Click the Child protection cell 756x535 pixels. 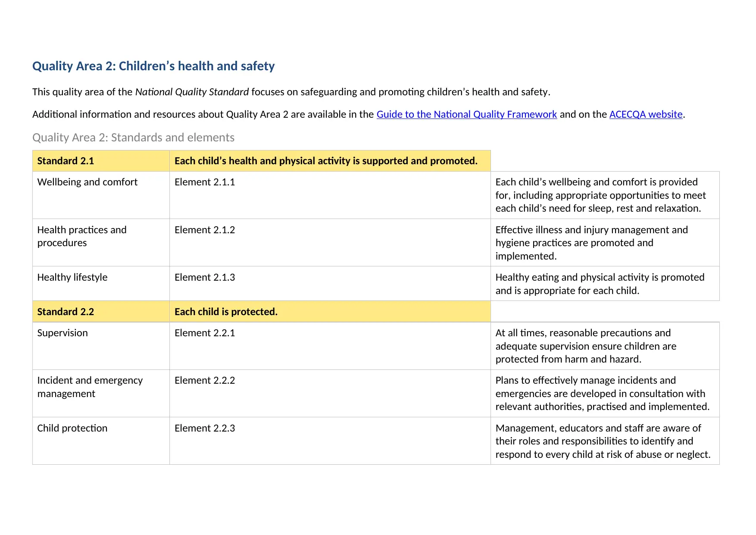click(101, 441)
